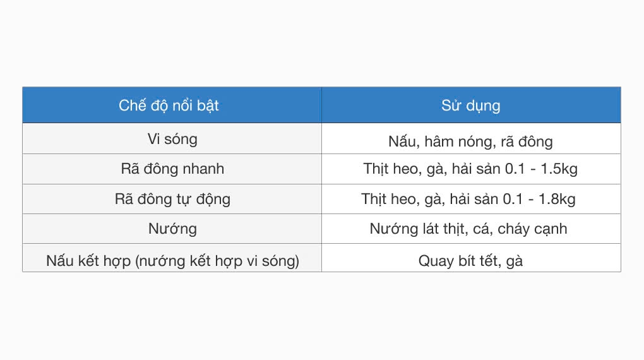Select the 'Thịt heo, gà, hải sản 0.1 - 1.8kg' cell
Screen dimensions: 644x360
(x=471, y=199)
